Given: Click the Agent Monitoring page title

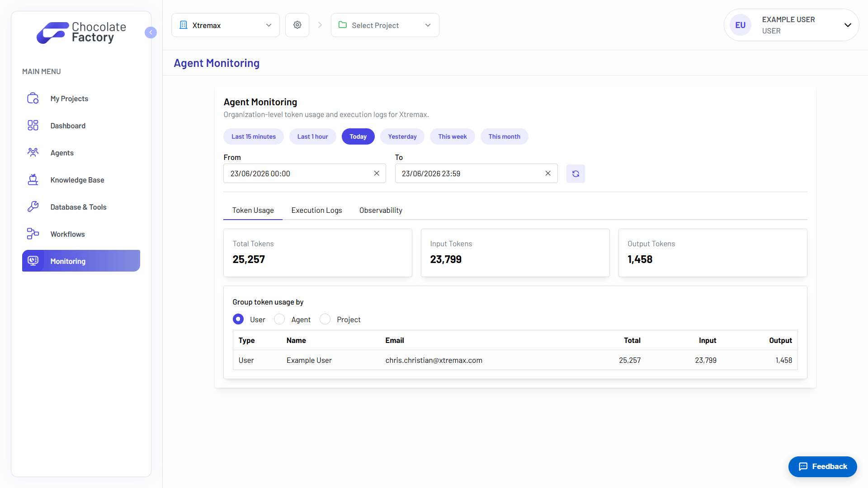Looking at the screenshot, I should point(217,63).
